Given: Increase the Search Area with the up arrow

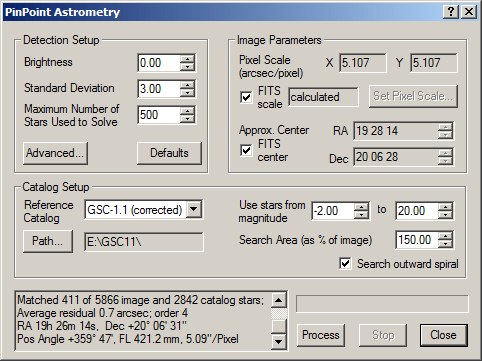Looking at the screenshot, I should (445, 236).
